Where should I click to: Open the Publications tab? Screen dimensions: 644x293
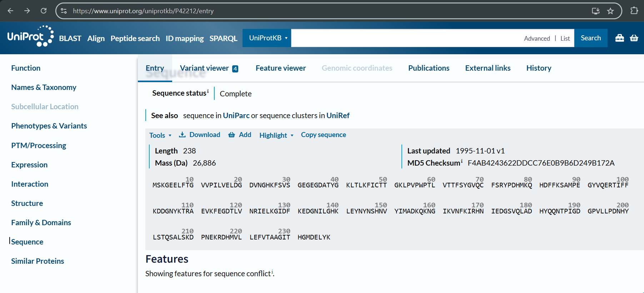(428, 68)
